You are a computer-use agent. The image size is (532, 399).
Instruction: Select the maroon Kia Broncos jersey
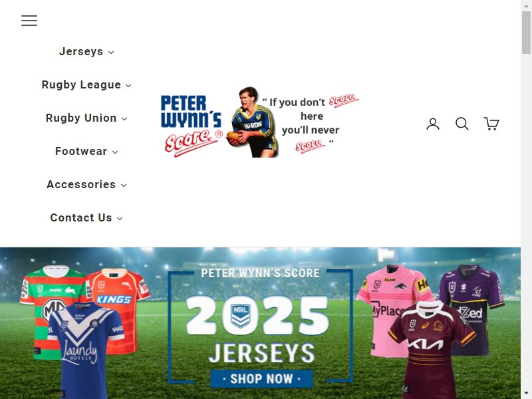(x=433, y=350)
